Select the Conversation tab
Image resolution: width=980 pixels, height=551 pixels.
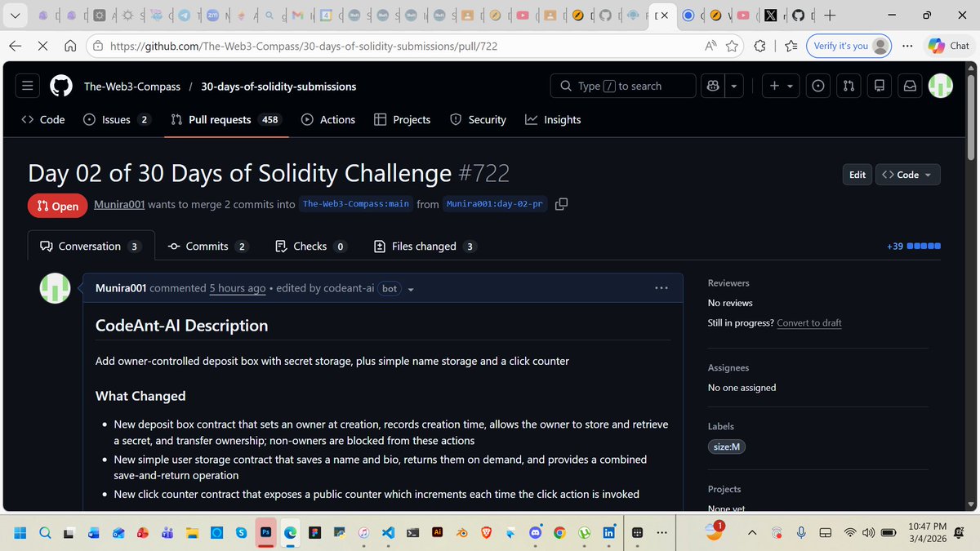point(90,246)
